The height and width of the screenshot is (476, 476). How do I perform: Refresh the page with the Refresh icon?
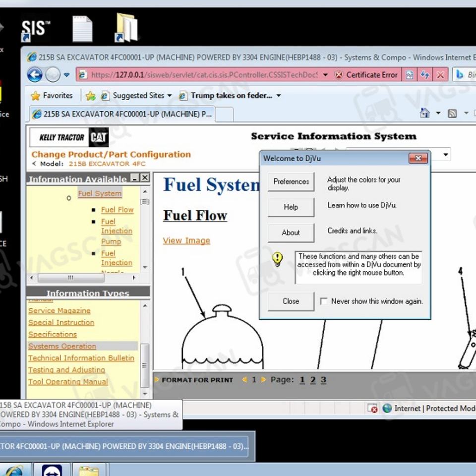coord(425,75)
